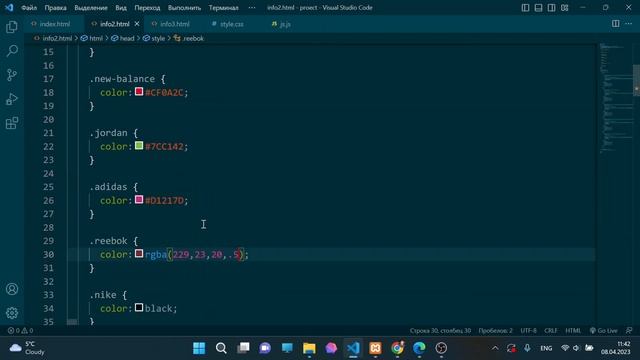Screen dimensions: 640x360
Task: Place cursor on .jordan selector
Action: pyautogui.click(x=108, y=133)
